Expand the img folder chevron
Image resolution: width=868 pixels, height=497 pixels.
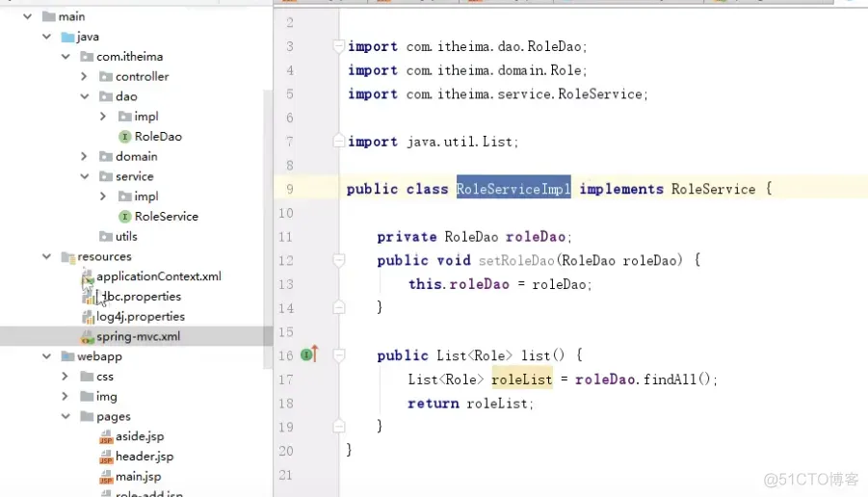(65, 396)
